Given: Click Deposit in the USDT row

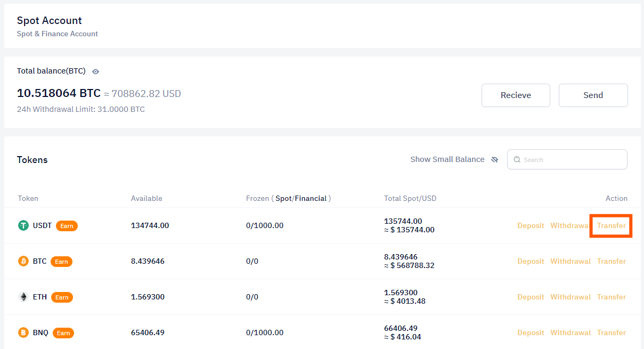Looking at the screenshot, I should 531,225.
